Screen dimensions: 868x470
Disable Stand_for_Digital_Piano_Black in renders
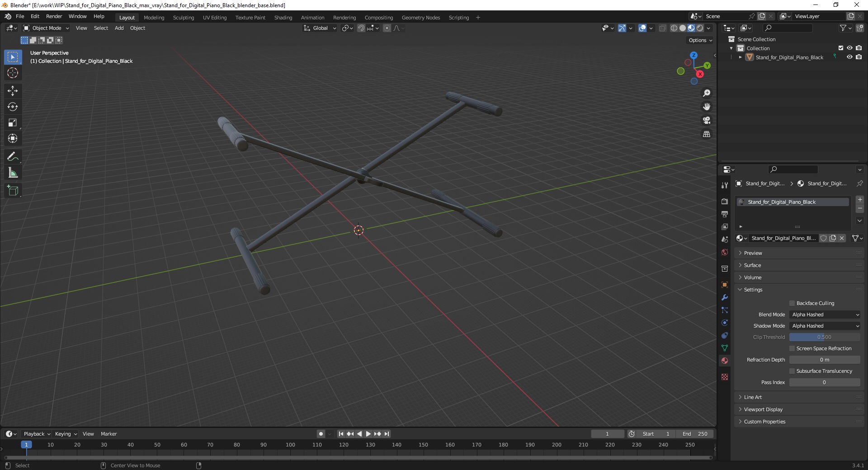(x=859, y=57)
